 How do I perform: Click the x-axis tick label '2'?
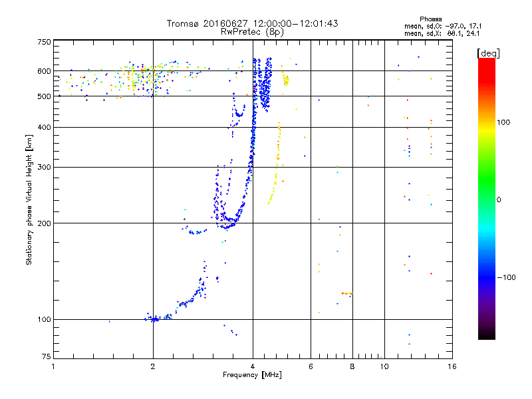click(153, 366)
